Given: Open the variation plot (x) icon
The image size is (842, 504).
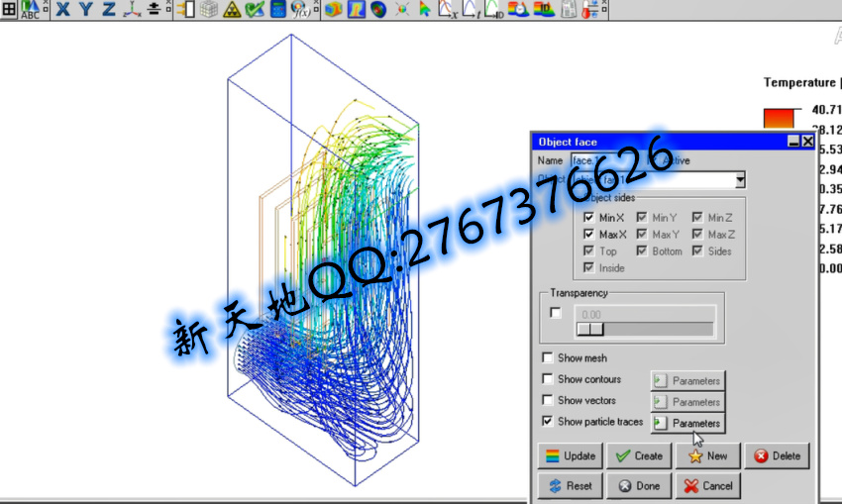Looking at the screenshot, I should (447, 9).
